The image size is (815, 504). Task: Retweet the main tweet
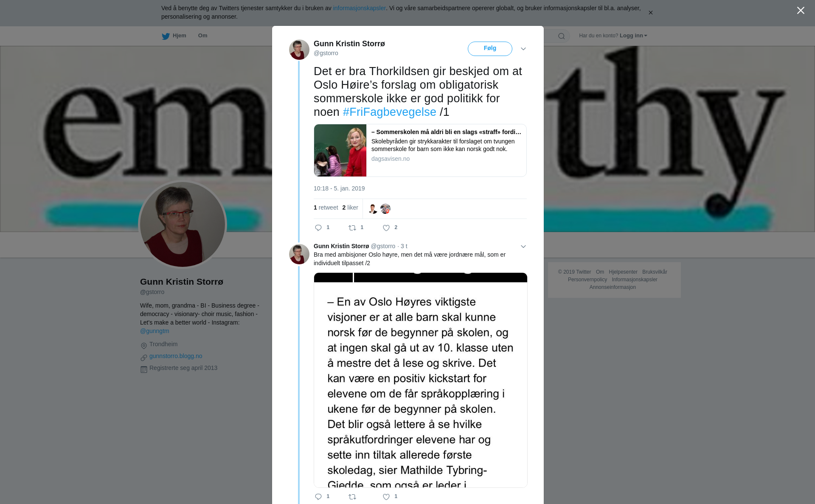(x=352, y=228)
